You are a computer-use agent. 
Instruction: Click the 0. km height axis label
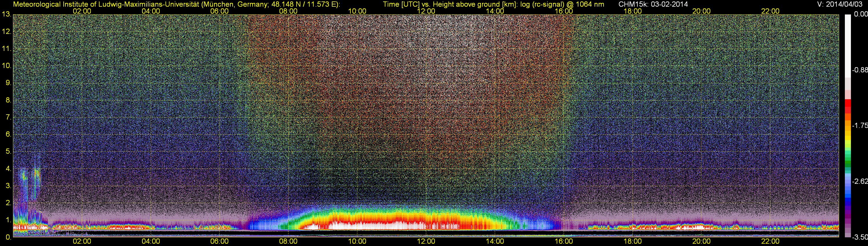coord(8,237)
